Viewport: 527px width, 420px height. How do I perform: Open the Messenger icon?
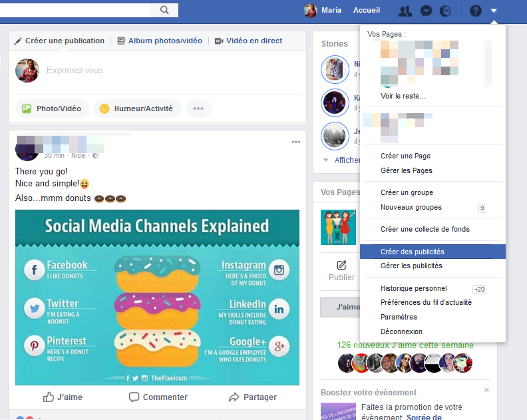pyautogui.click(x=427, y=11)
